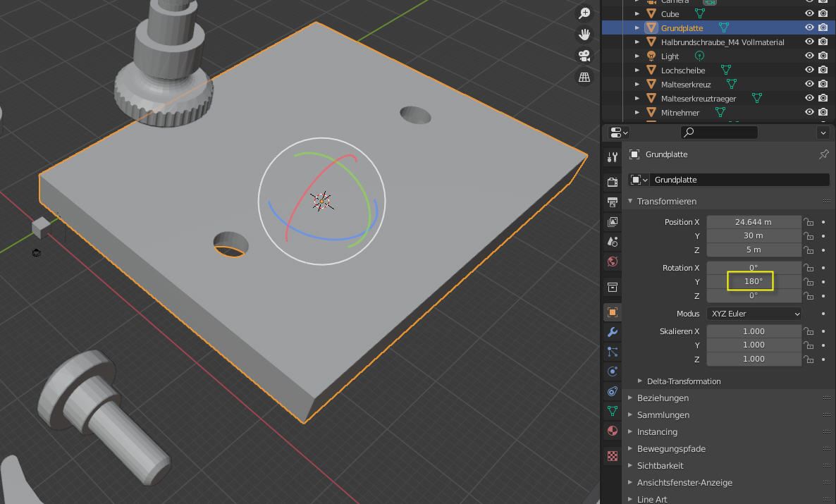Click the mesh data icon next to Cube
The height and width of the screenshot is (504, 836).
(699, 14)
